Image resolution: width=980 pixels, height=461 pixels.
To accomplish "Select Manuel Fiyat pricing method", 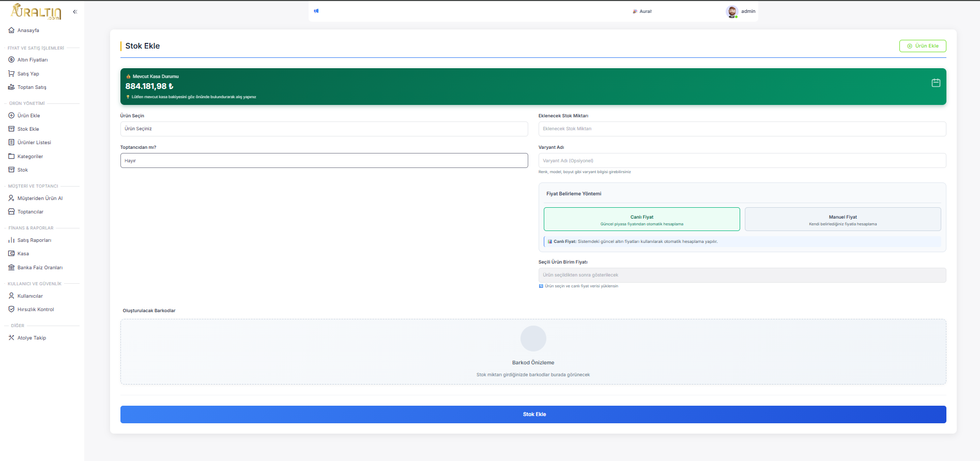I will (843, 220).
